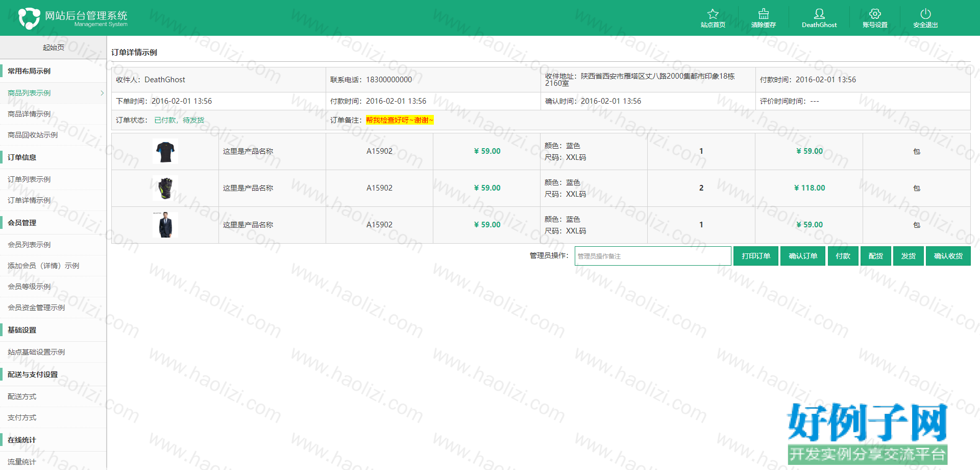Click 包 in the suit row

click(917, 225)
